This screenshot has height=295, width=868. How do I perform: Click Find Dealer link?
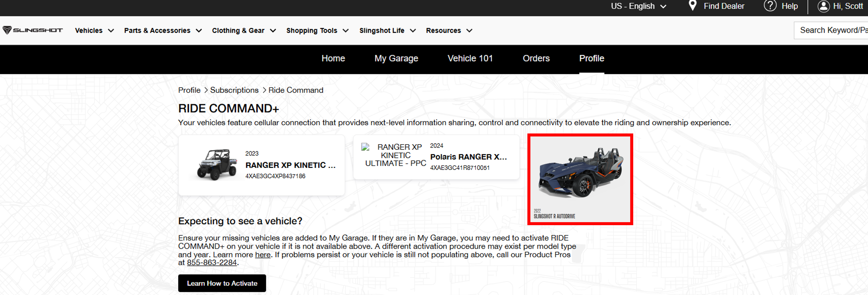click(x=724, y=6)
